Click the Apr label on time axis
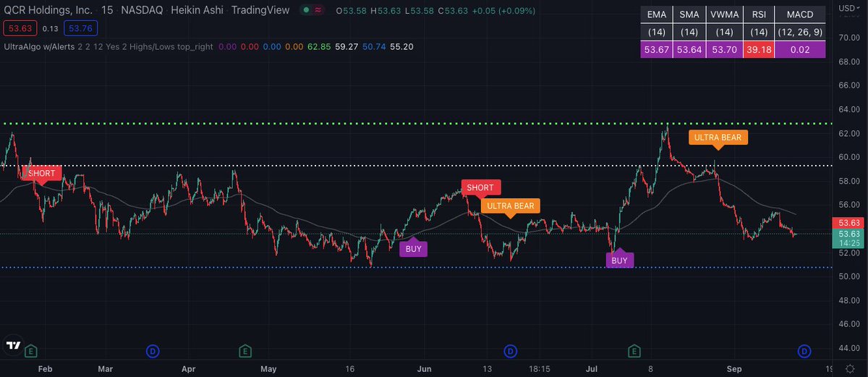This screenshot has width=868, height=377. pos(189,368)
